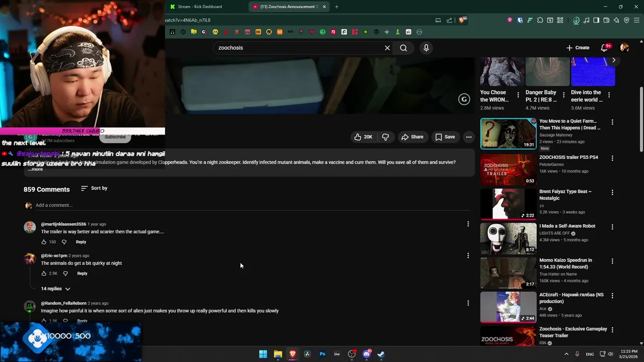
Task: Open a new browser tab
Action: click(x=337, y=7)
